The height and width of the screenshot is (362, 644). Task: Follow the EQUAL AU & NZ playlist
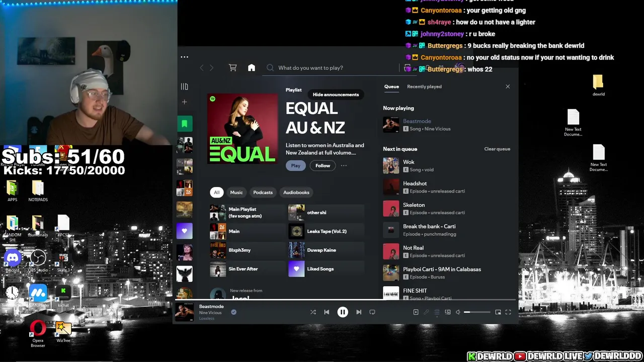(x=323, y=165)
